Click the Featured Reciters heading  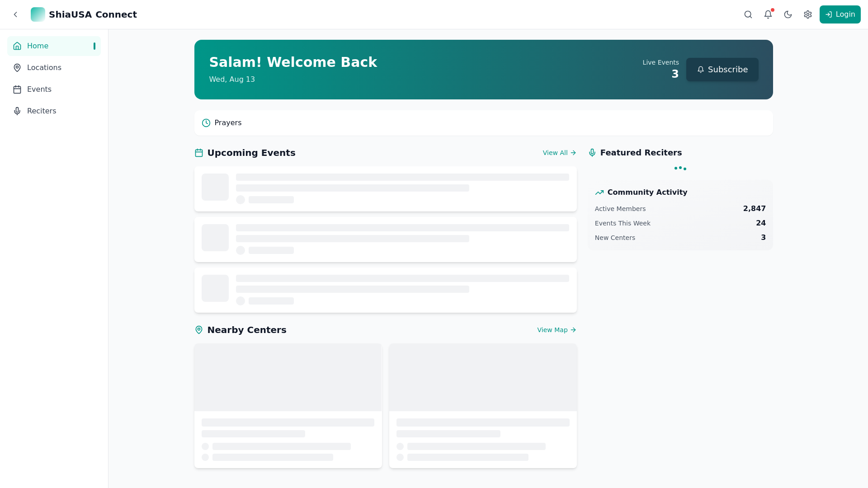coord(641,153)
